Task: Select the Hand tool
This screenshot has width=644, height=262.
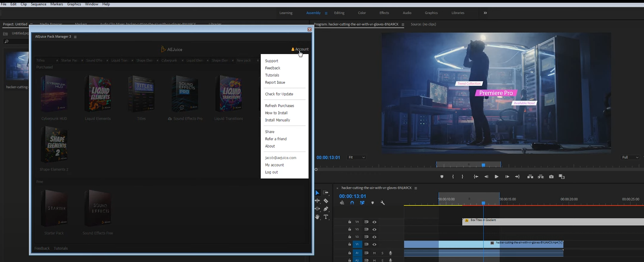Action: pyautogui.click(x=317, y=217)
